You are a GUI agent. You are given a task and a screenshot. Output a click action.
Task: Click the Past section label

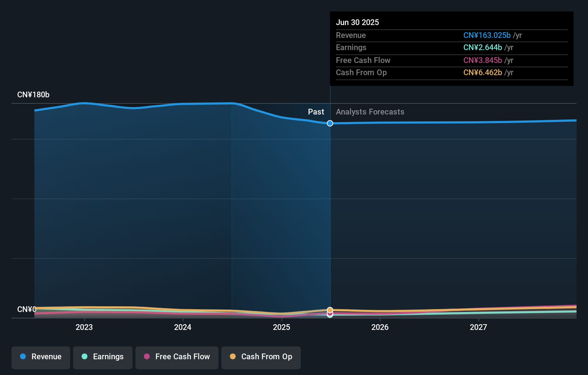(x=316, y=112)
